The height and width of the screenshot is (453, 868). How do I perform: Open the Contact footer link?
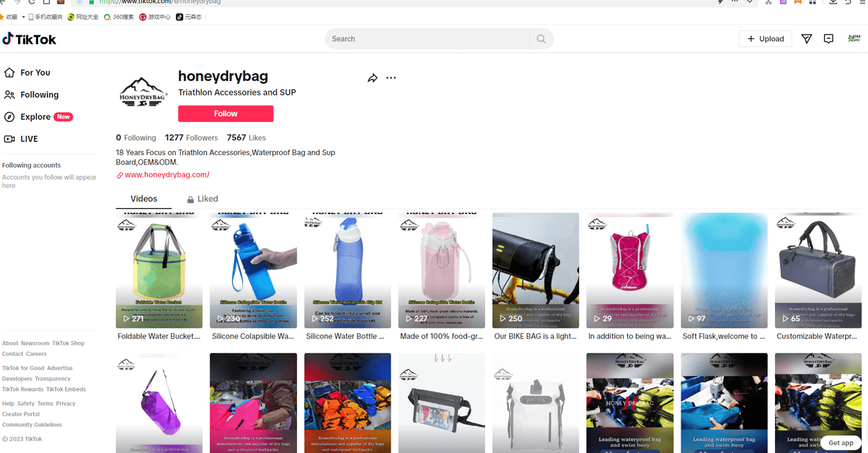(13, 354)
